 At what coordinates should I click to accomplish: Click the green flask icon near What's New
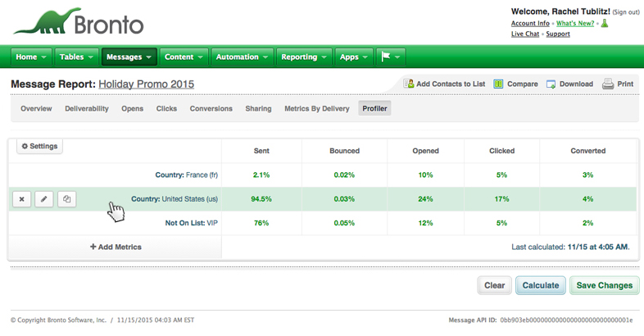click(605, 24)
